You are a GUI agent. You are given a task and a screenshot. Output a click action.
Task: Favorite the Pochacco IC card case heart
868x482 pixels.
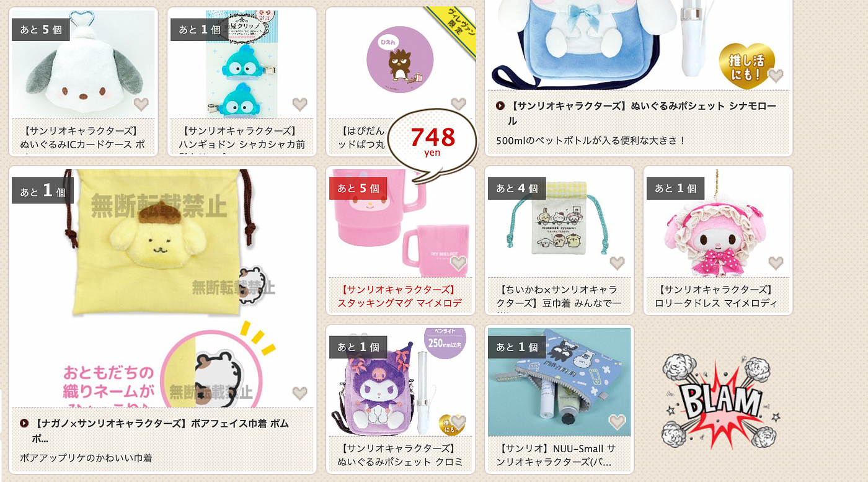141,104
